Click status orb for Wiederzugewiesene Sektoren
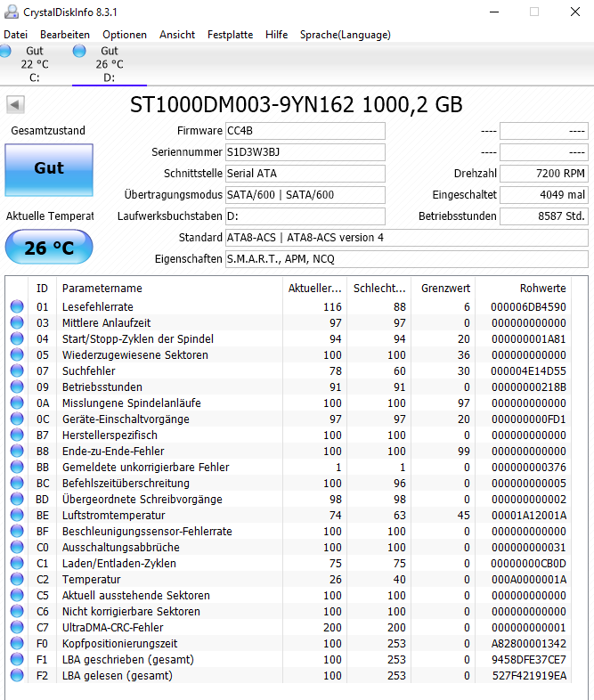This screenshot has height=700, width=594. (x=17, y=354)
